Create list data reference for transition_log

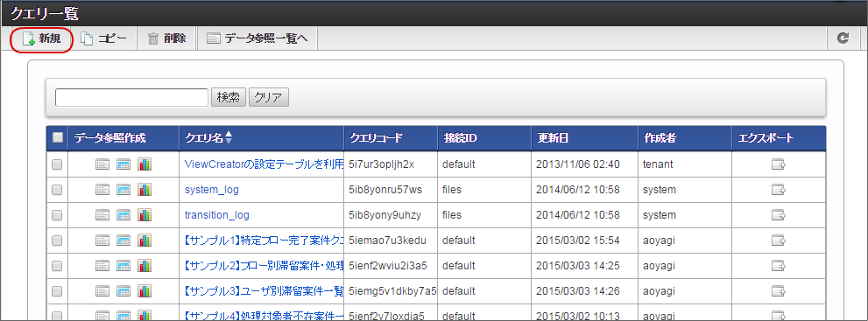102,215
